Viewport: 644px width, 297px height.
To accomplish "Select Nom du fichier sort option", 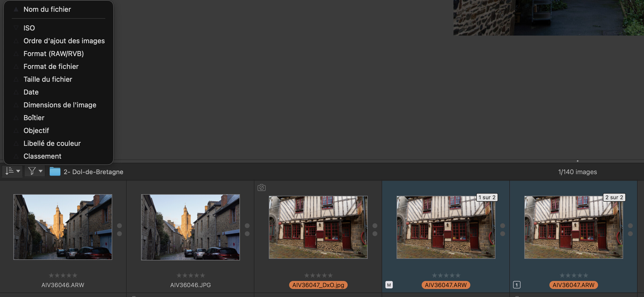I will [x=47, y=9].
